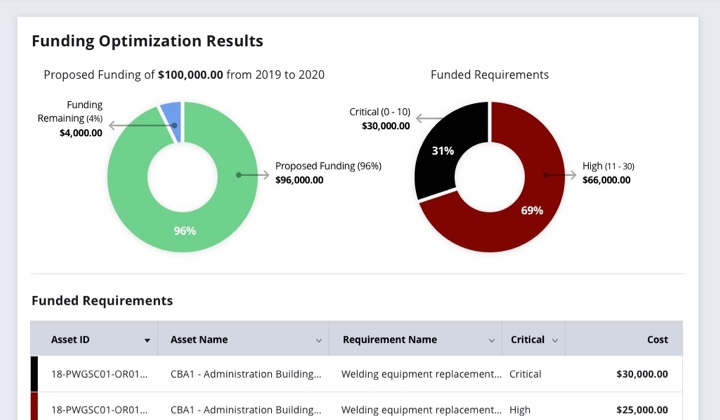Viewport: 720px width, 420px height.
Task: Click the Requirement Name column header label
Action: tap(389, 340)
